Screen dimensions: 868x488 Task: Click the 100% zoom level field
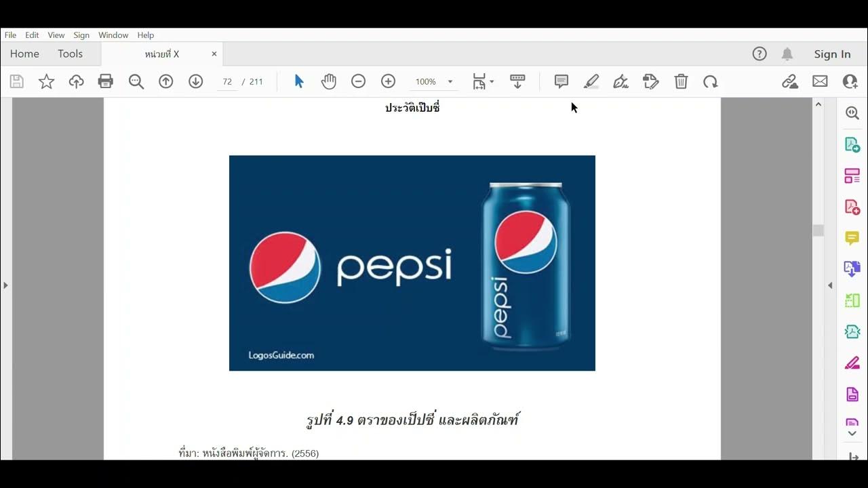click(426, 82)
